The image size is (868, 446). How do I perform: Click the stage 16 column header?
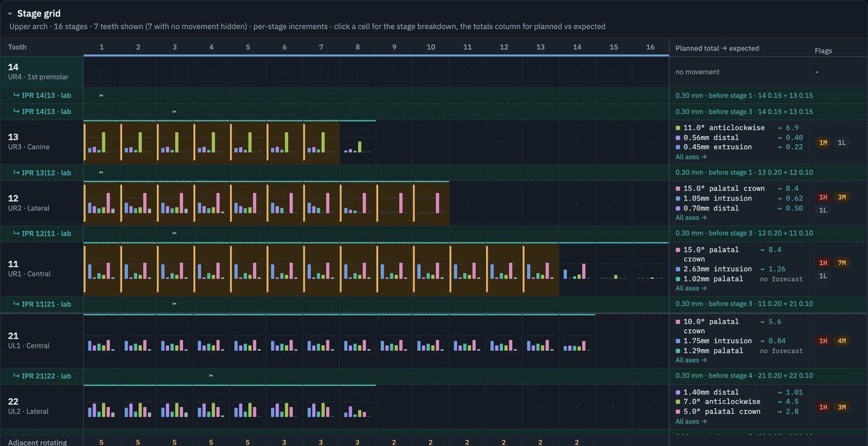pos(650,47)
